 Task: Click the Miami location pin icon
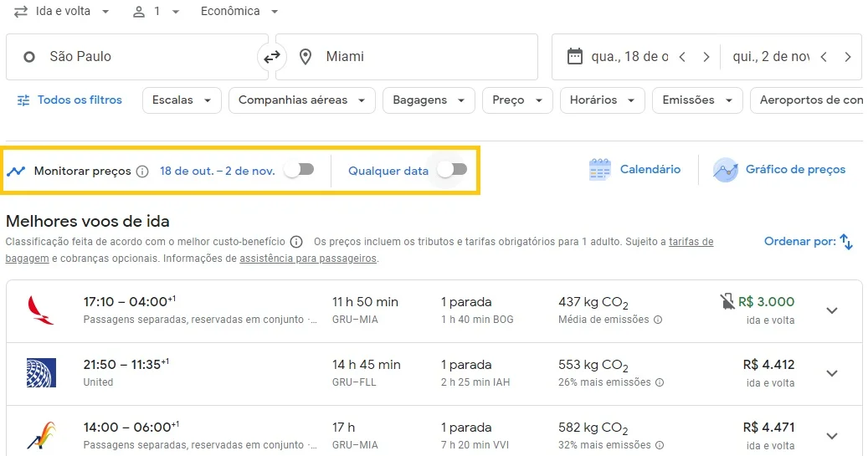pyautogui.click(x=305, y=56)
